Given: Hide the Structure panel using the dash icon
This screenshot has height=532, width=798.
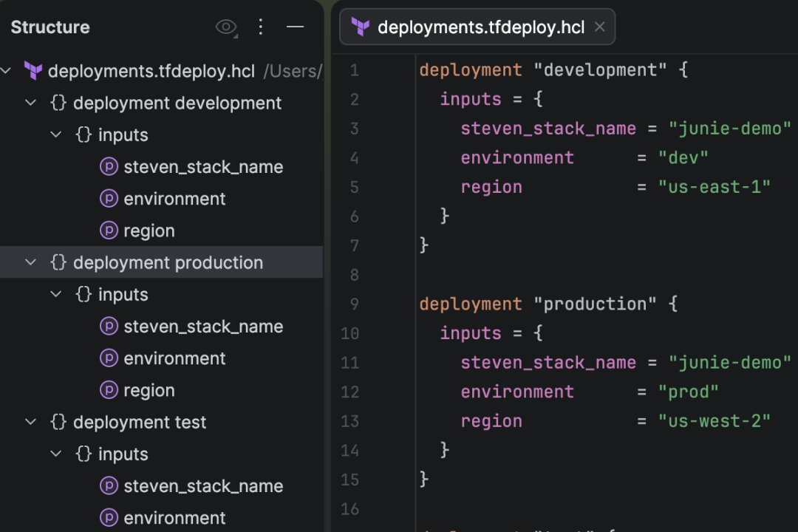Looking at the screenshot, I should click(x=295, y=27).
